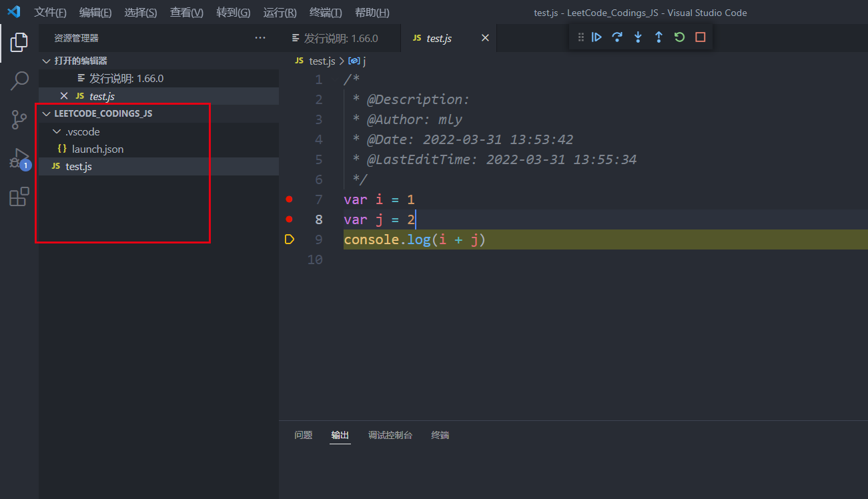Grab the debug toolbar drag handle
This screenshot has width=868, height=499.
[580, 37]
